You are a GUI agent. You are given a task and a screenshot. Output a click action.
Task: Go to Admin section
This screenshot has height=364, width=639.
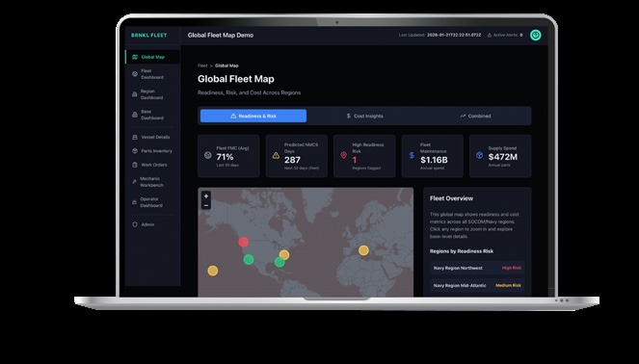click(x=152, y=224)
